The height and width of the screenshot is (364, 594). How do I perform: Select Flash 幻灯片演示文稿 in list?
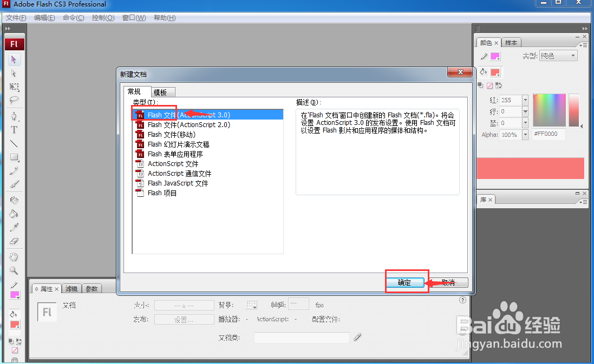point(207,144)
